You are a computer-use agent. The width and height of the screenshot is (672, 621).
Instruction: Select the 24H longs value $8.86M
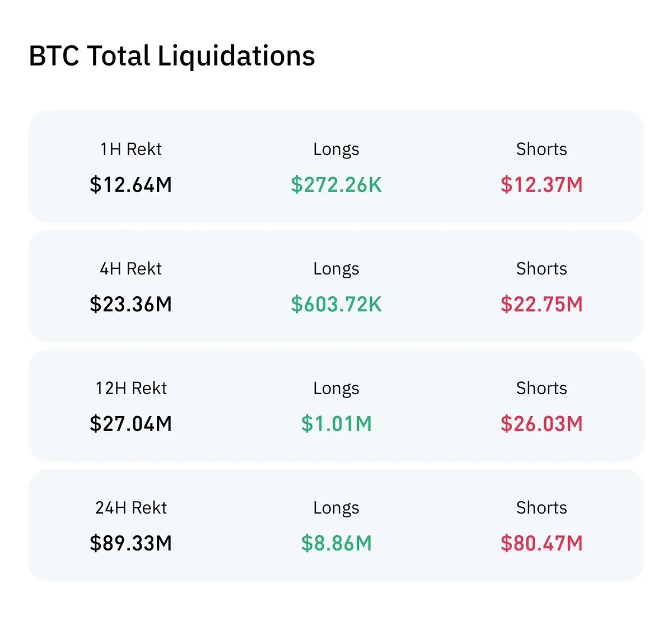336,543
